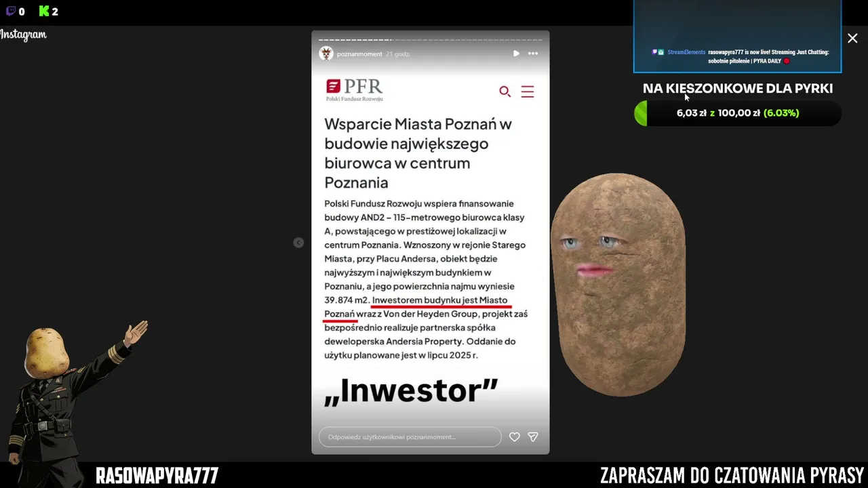The image size is (868, 488).
Task: Click the RASOWAPYRA777 channel name
Action: click(157, 476)
